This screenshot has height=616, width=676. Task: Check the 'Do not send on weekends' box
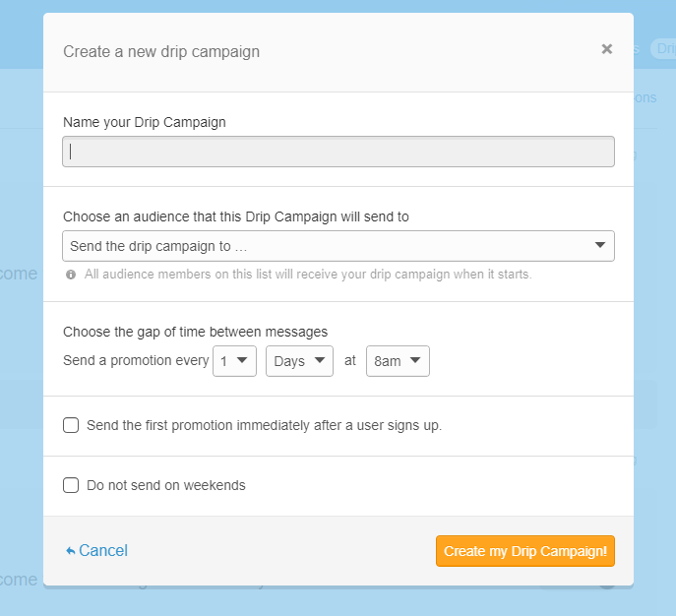(71, 485)
